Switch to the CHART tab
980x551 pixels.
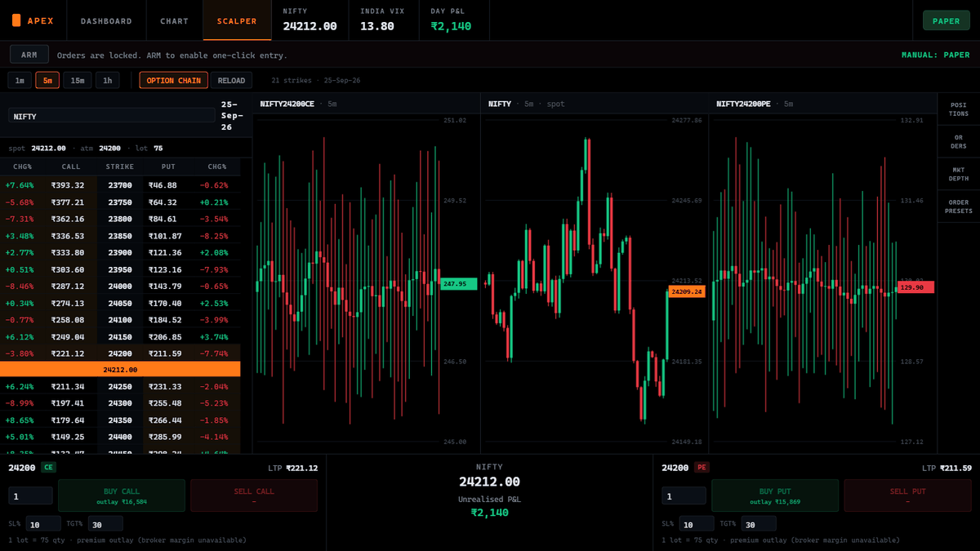point(175,20)
